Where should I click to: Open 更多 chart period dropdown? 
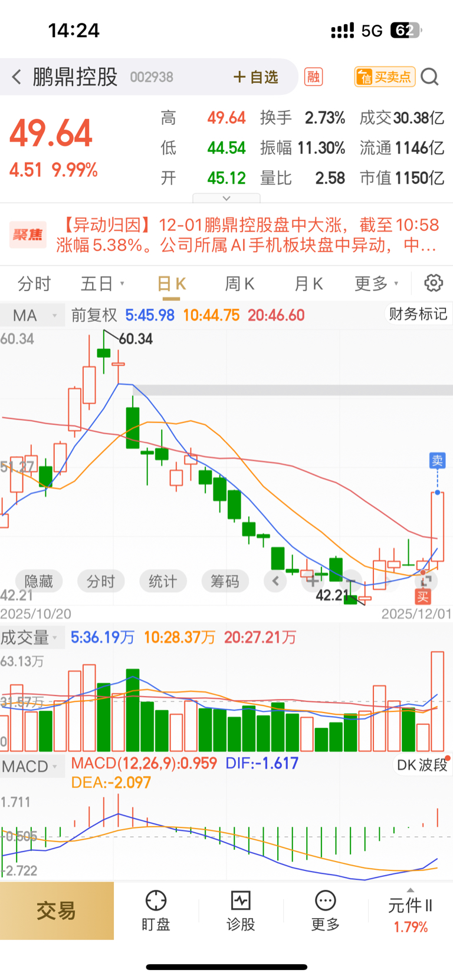coord(376,283)
